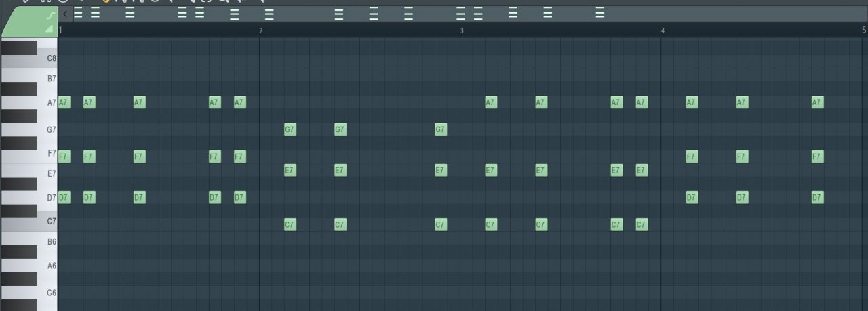Play the D7 piano key

point(47,198)
